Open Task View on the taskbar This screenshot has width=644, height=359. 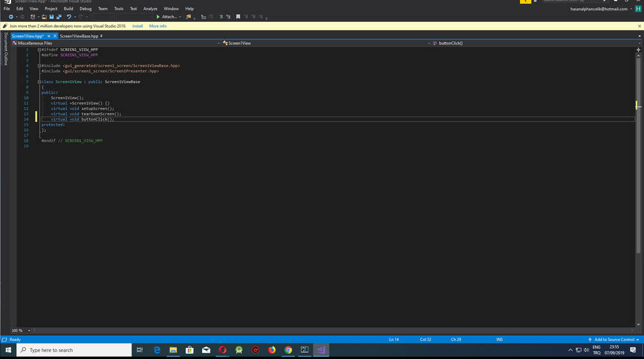(139, 350)
